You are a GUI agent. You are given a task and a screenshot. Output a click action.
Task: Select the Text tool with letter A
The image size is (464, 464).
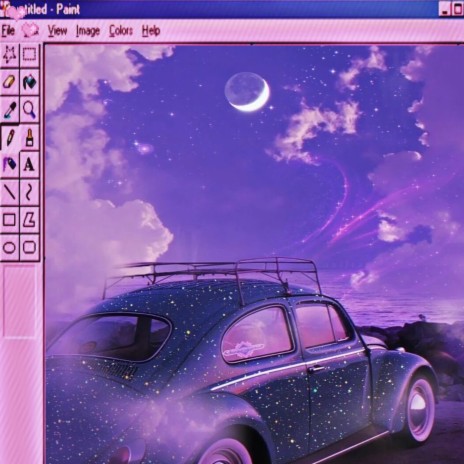pos(29,164)
